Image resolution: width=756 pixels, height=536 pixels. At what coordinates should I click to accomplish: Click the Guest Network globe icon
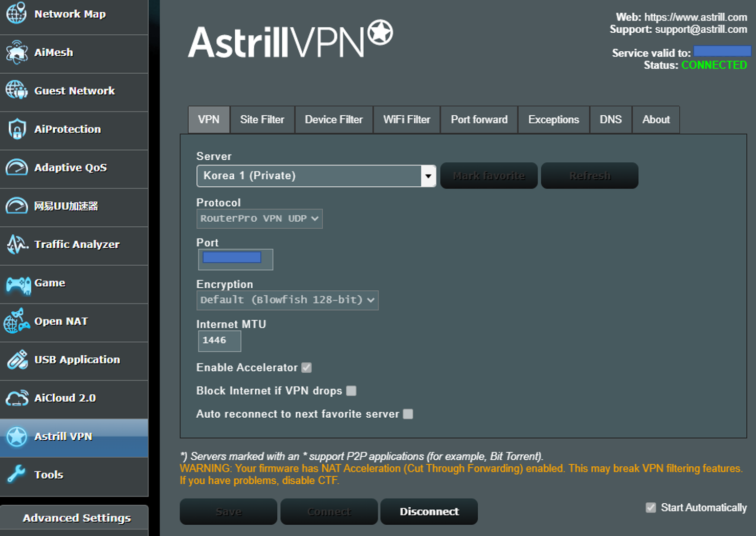tap(16, 91)
